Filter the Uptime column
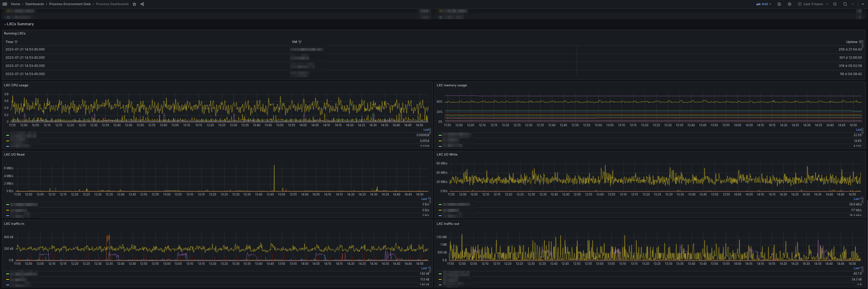This screenshot has width=868, height=289. pyautogui.click(x=860, y=42)
